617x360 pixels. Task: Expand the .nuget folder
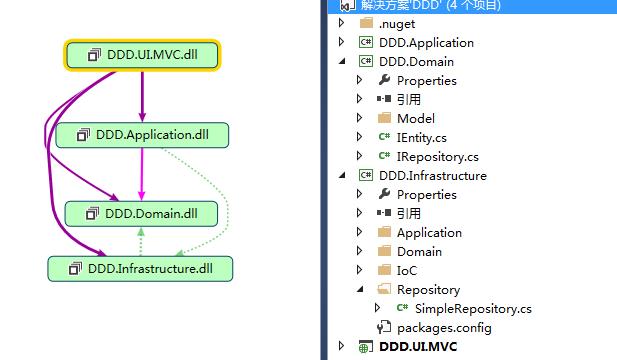(x=341, y=23)
